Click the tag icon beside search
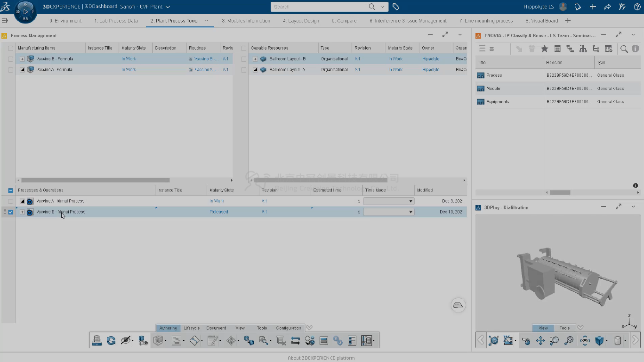 point(396,7)
